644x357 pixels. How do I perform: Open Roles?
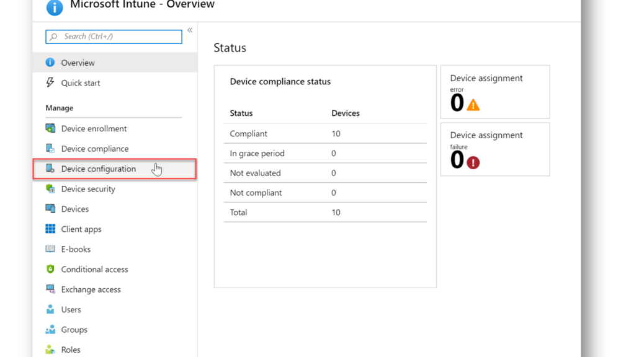[115, 350]
